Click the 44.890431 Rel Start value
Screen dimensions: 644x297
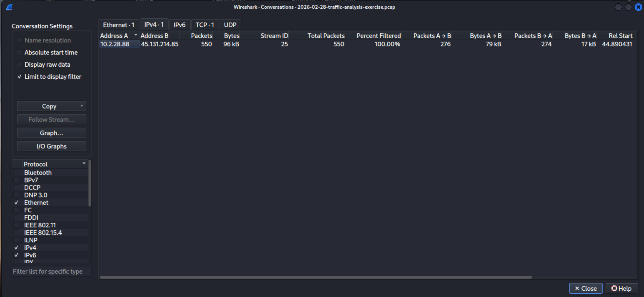tap(617, 44)
